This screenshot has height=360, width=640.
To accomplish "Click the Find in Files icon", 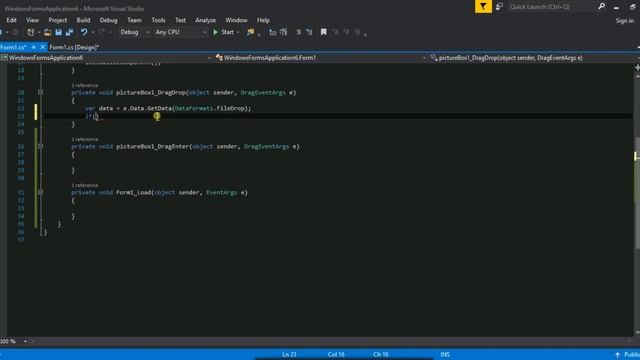I will coord(250,32).
